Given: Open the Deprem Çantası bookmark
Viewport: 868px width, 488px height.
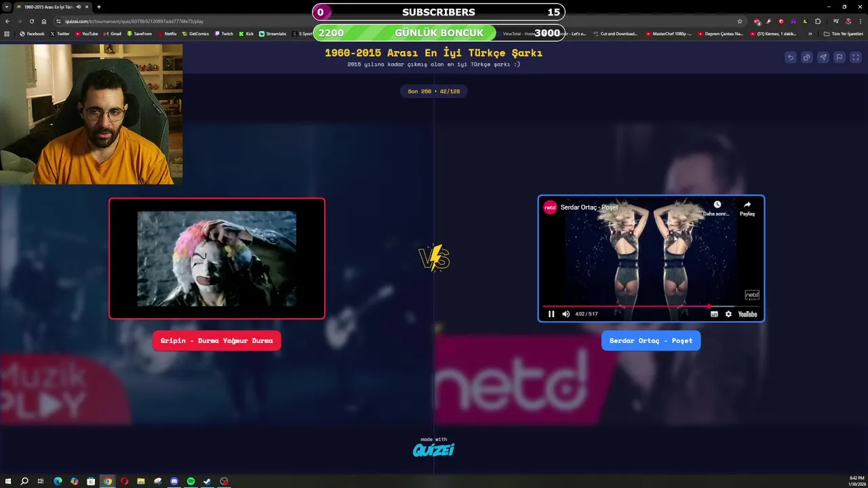Looking at the screenshot, I should 720,34.
